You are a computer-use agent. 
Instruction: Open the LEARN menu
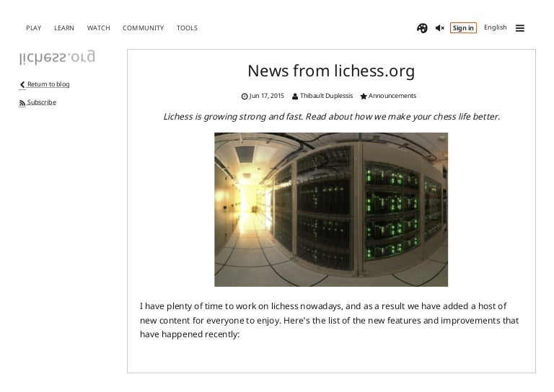64,28
